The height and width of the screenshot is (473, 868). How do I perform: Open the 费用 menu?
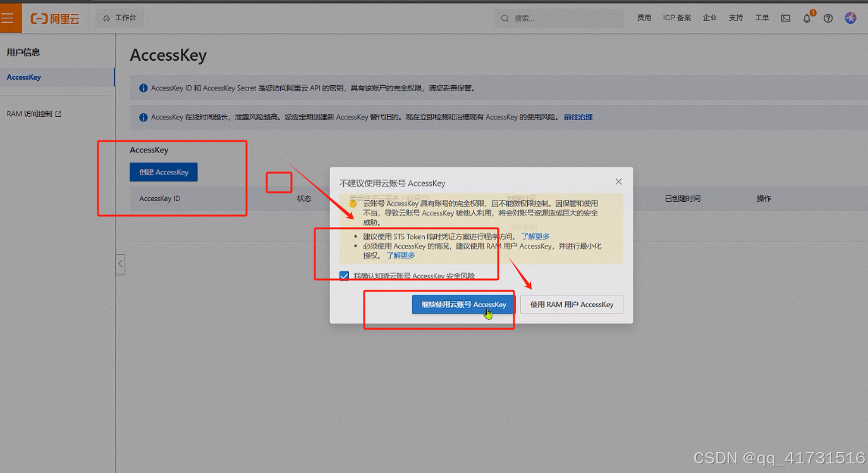pyautogui.click(x=644, y=18)
